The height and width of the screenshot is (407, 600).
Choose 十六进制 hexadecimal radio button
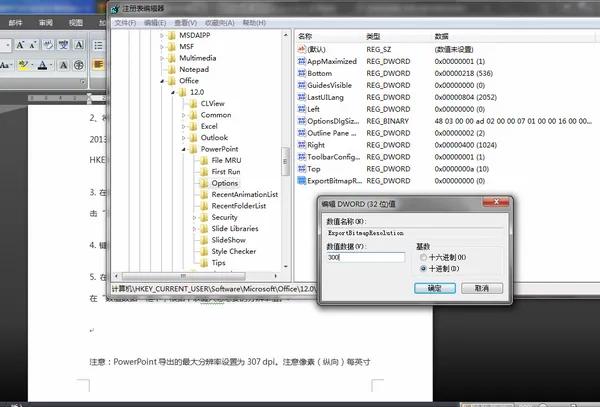(x=423, y=257)
